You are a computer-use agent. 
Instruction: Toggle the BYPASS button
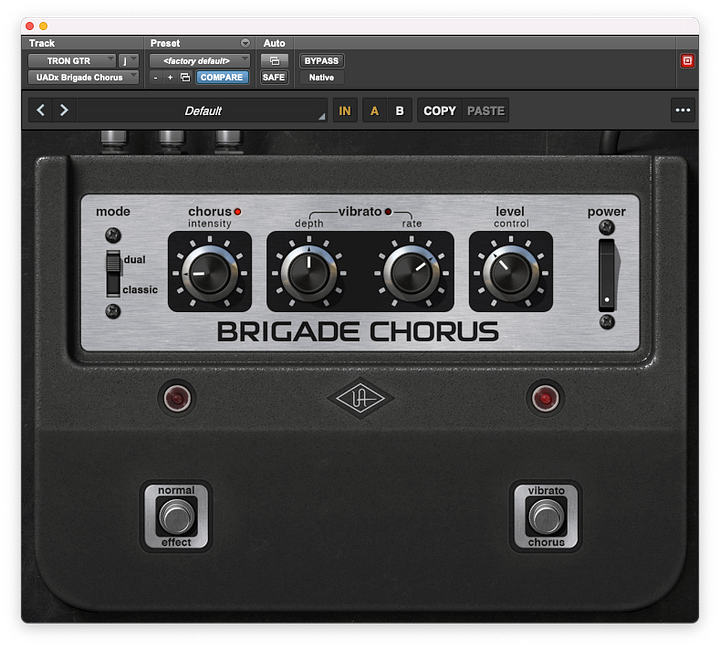coord(321,61)
